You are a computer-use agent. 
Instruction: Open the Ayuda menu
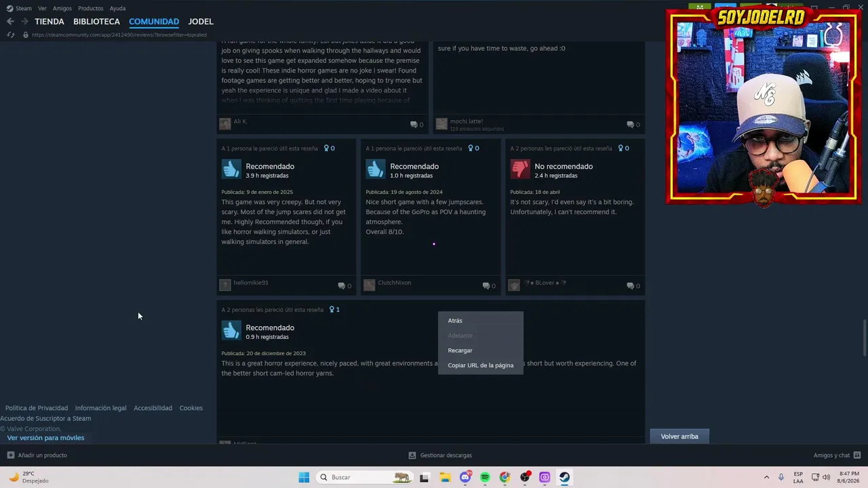(117, 8)
